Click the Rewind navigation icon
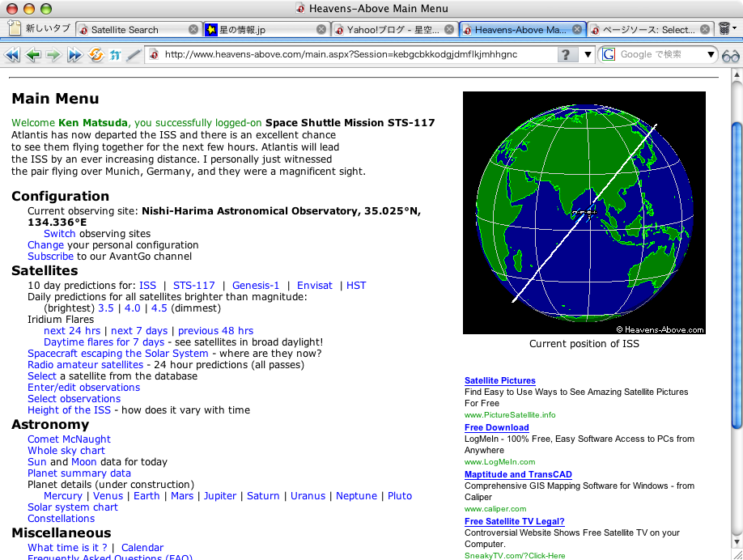Screen dimensions: 743x560 tap(12, 55)
